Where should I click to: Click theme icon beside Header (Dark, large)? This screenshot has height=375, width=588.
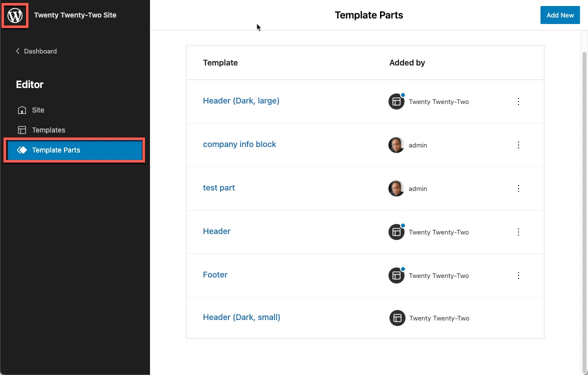(396, 101)
